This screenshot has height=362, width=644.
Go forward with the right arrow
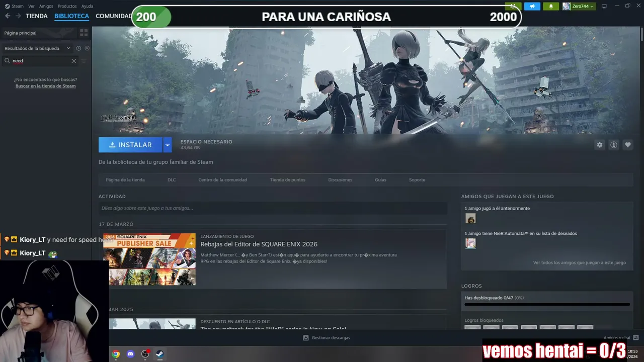[18, 16]
